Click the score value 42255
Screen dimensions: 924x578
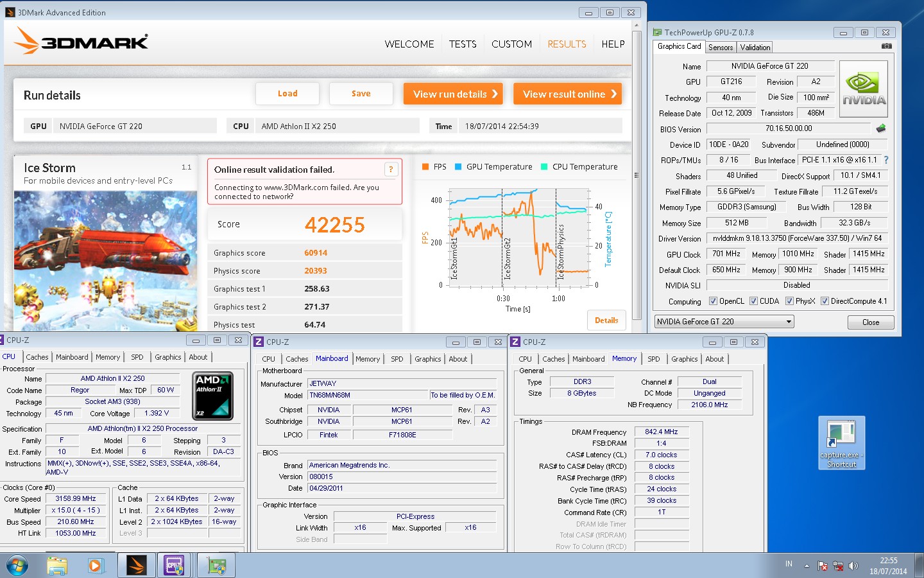click(x=334, y=225)
